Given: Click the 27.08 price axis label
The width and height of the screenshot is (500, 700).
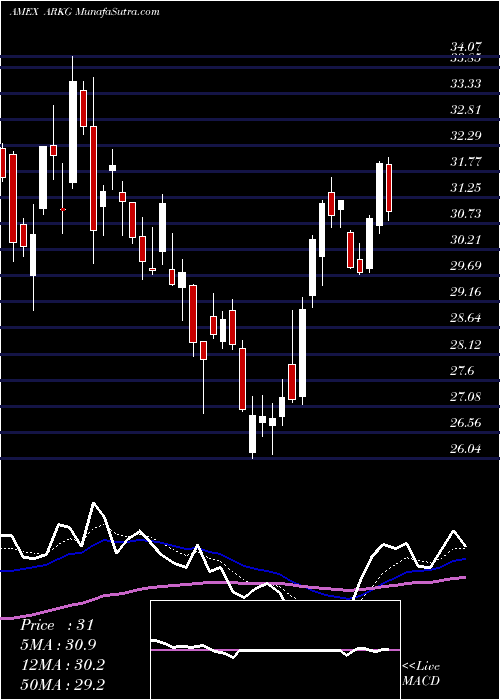Looking at the screenshot, I should coord(465,396).
